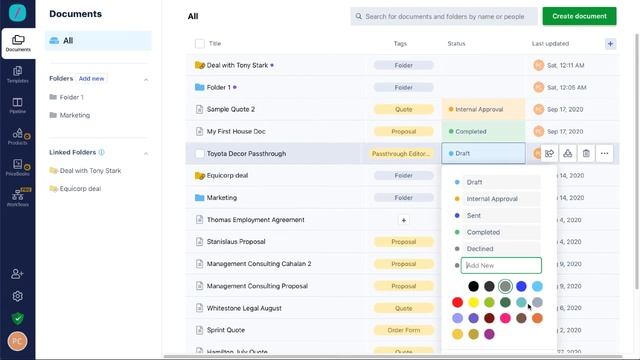This screenshot has height=360, width=640.
Task: Click the Folder 1 row folder icon
Action: point(199,87)
